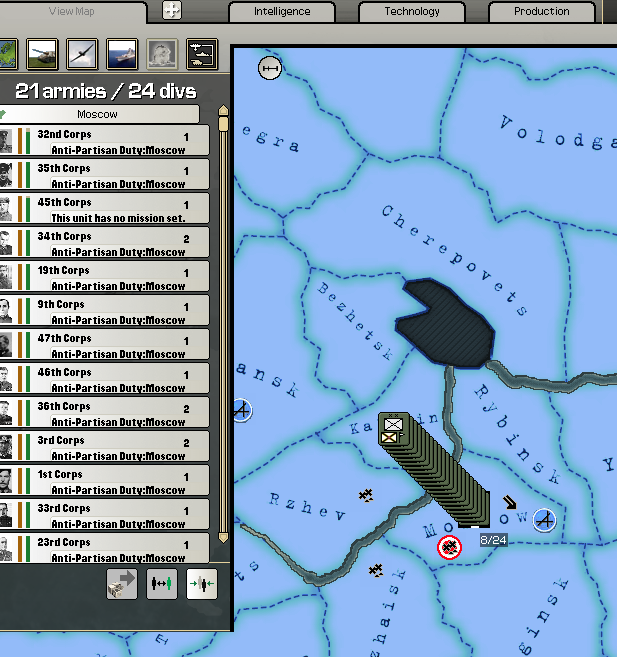Screen dimensions: 617x657
Task: Click the black arrow icon near Moscow
Action: point(510,502)
